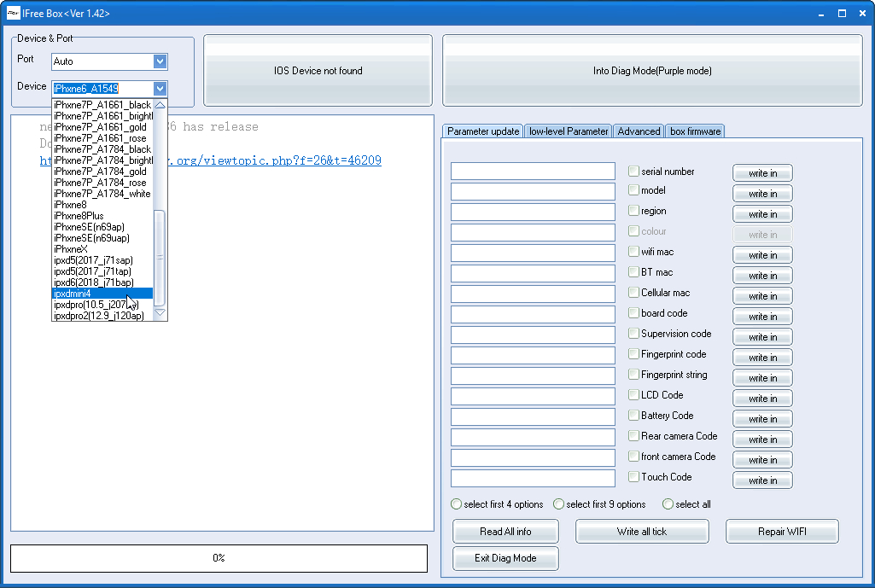Choose ipxdpro2(12.9_j120ap) entry
The image size is (875, 588).
[102, 316]
